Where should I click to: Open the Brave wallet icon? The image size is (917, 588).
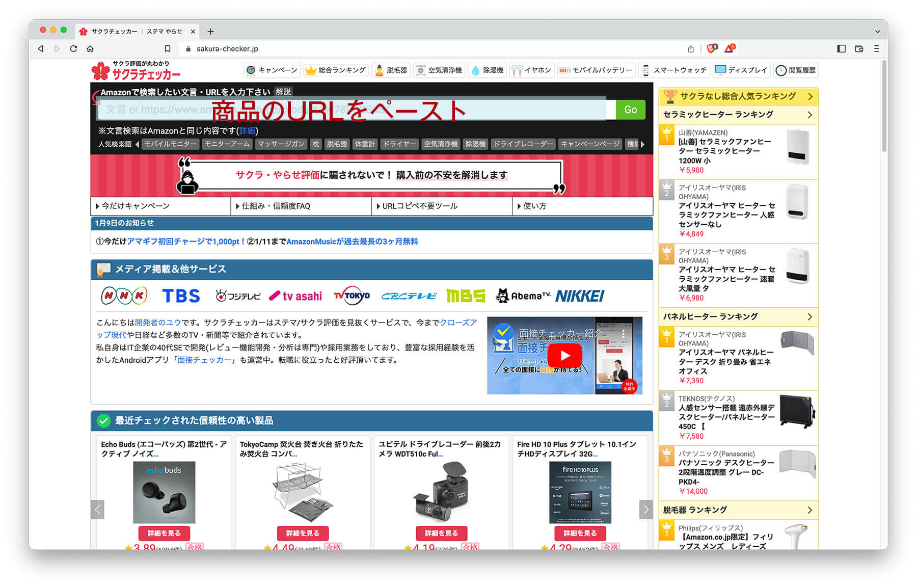tap(859, 49)
